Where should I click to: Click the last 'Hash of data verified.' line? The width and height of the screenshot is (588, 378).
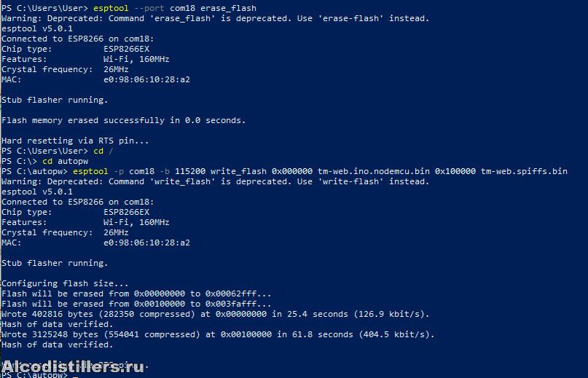coord(58,344)
